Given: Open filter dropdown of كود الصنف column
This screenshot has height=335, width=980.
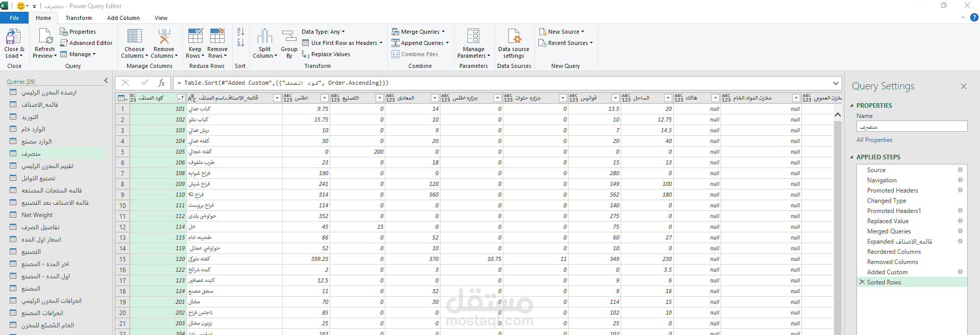Looking at the screenshot, I should [x=181, y=98].
